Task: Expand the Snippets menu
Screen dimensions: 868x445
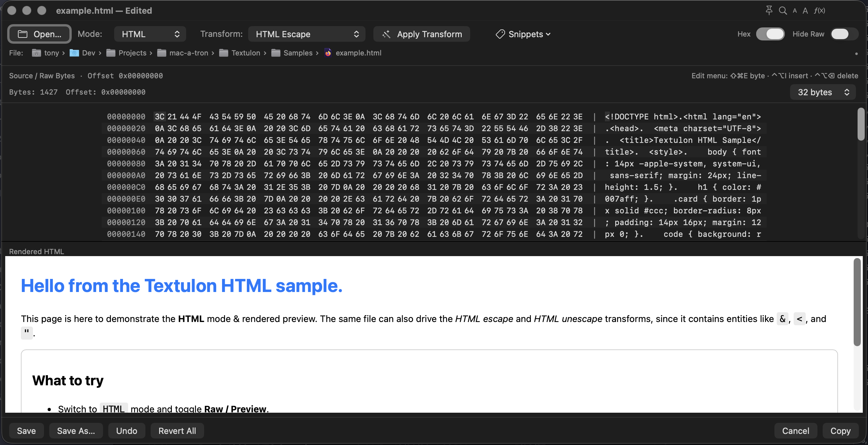Action: tap(523, 34)
